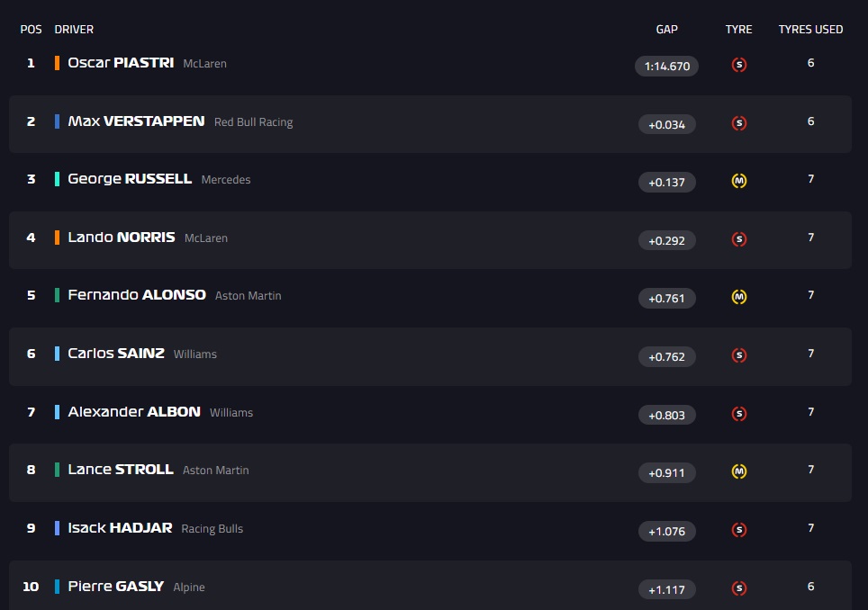Select the +0.034 gap badge
Screen dimensions: 868x610
(x=666, y=124)
